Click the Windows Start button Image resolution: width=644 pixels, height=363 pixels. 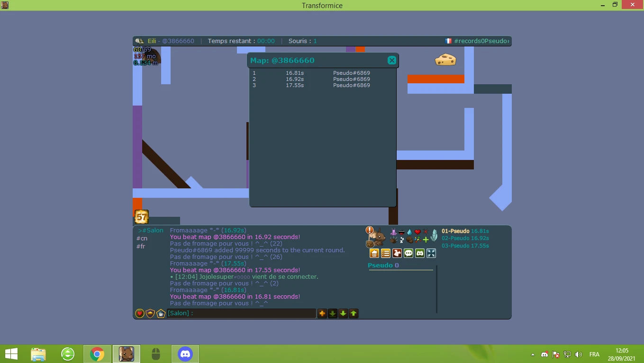[x=11, y=354]
